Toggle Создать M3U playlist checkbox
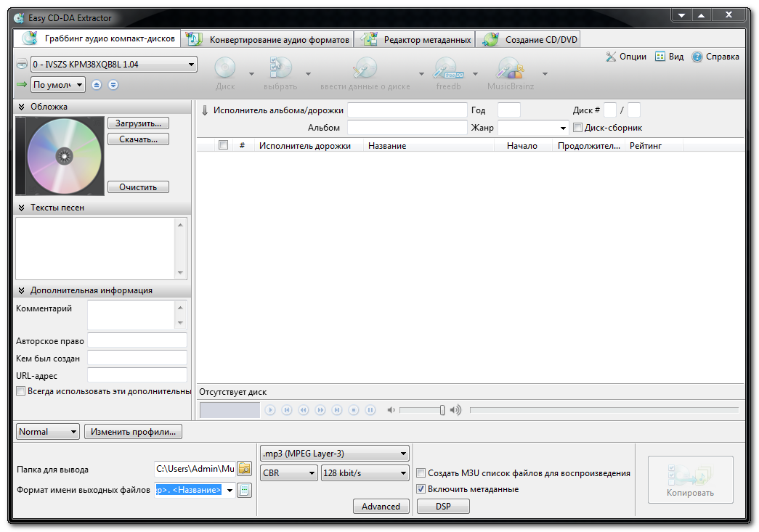 421,473
